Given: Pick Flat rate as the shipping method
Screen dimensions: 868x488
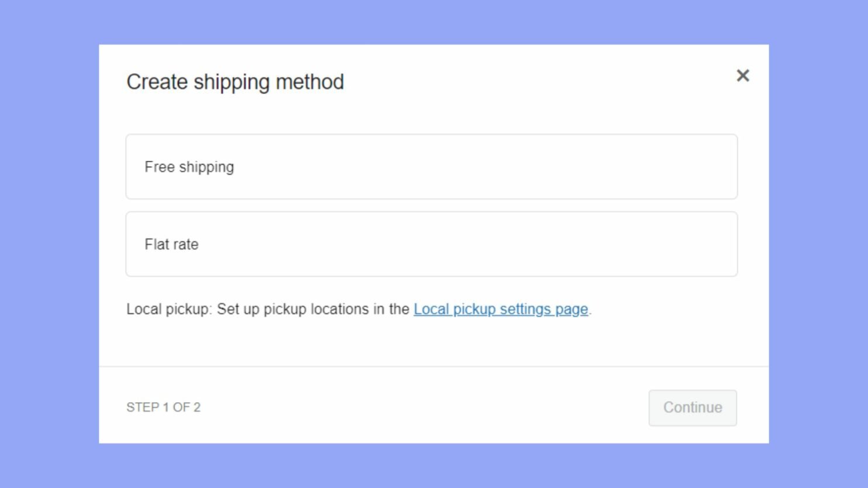Looking at the screenshot, I should coord(432,244).
